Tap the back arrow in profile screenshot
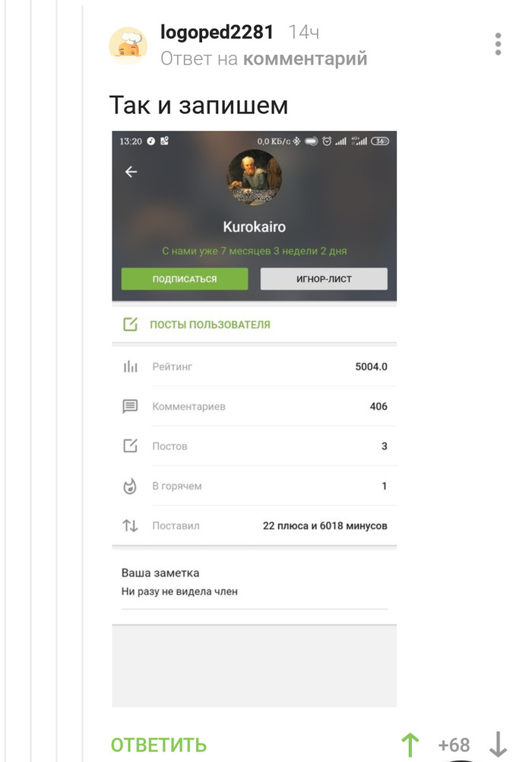The image size is (532, 762). (131, 172)
